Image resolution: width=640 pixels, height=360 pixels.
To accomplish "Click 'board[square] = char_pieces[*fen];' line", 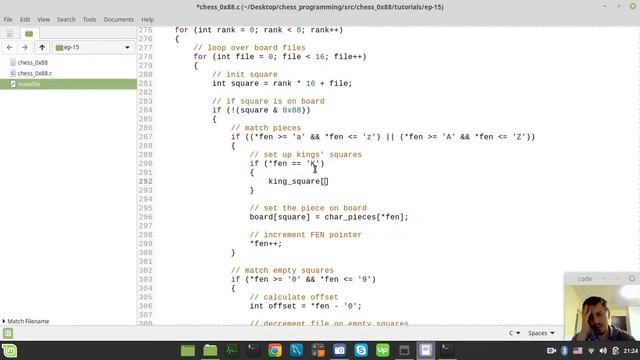I will (329, 217).
